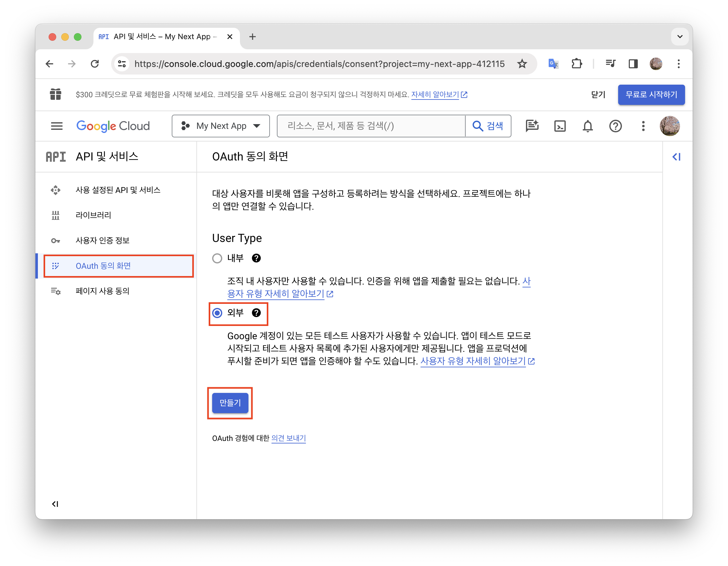Show help tooltip next to 내부

256,258
